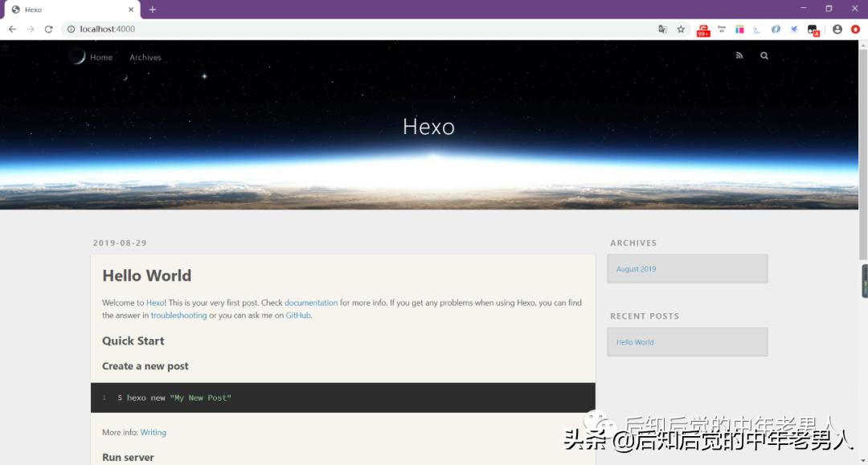
Task: Click the new tab plus button
Action: [152, 10]
